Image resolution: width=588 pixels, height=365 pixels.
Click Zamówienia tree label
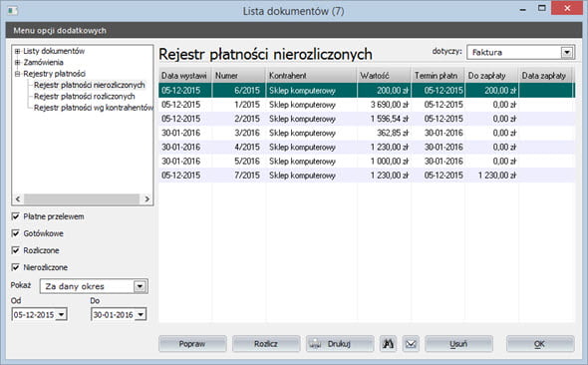coord(43,62)
